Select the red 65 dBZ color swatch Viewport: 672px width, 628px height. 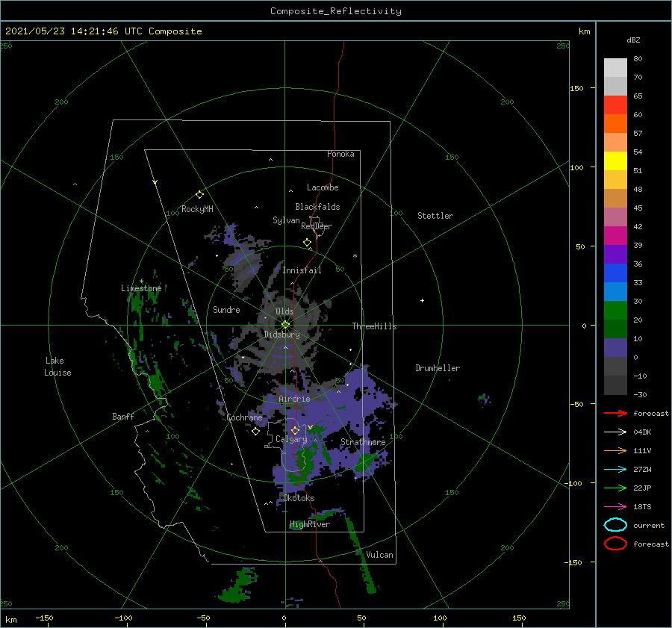(x=615, y=105)
